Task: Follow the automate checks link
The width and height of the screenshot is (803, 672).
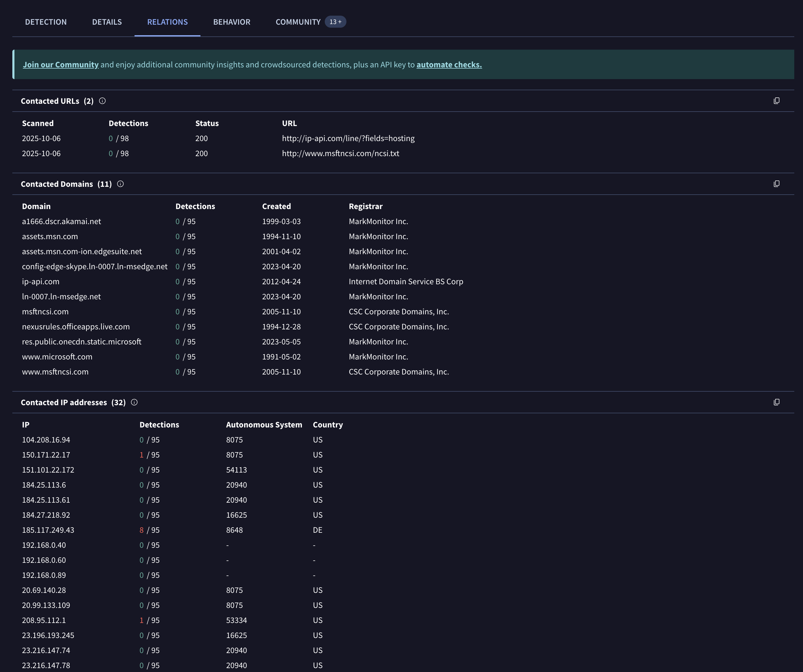Action: point(449,65)
